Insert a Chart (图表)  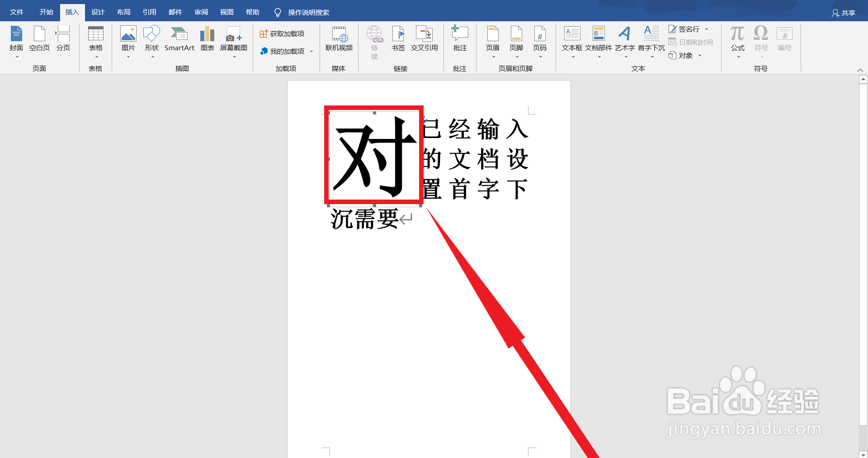208,39
